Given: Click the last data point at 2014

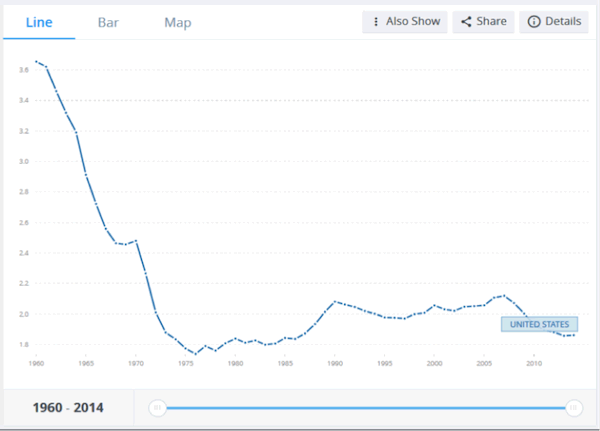Looking at the screenshot, I should tap(574, 335).
